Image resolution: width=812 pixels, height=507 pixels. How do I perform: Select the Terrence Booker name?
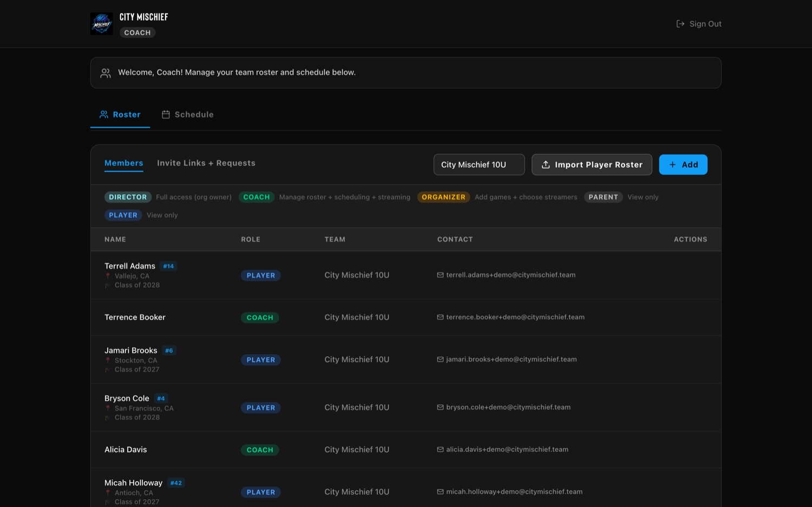tap(135, 317)
